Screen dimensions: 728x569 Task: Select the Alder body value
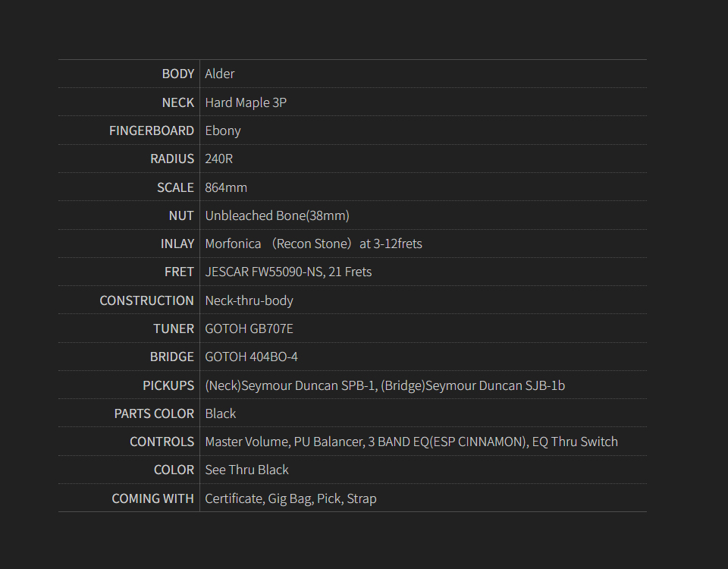tap(220, 74)
